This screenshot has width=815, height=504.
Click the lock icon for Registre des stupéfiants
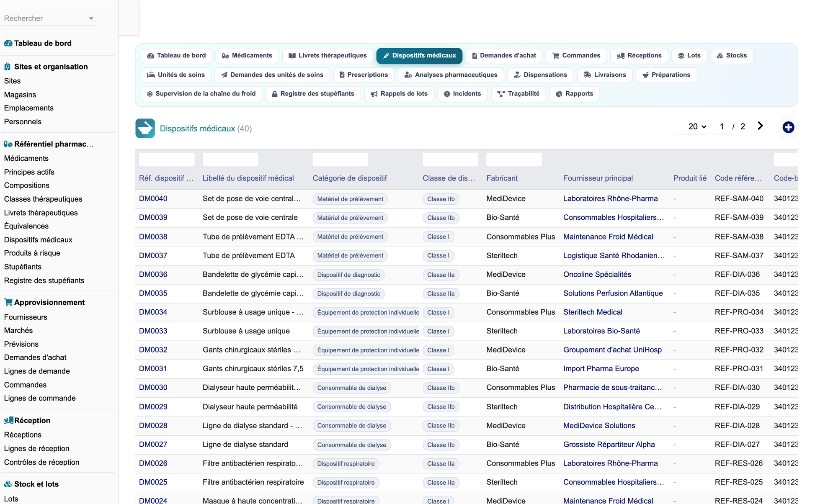(x=275, y=94)
